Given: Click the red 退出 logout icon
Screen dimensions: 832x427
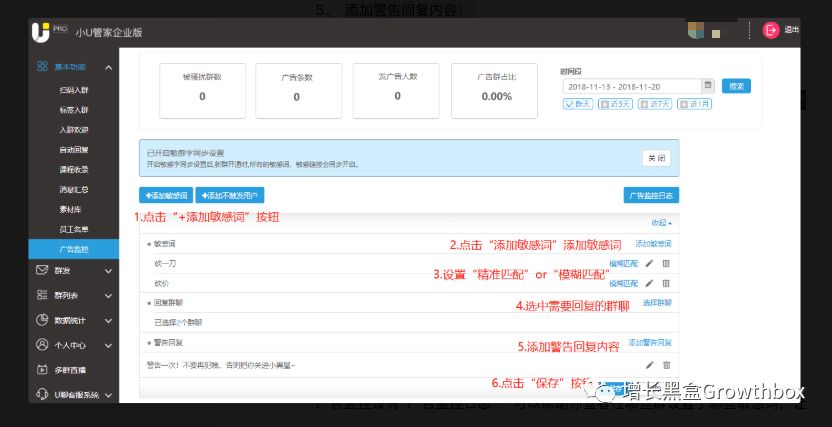Looking at the screenshot, I should tap(770, 30).
